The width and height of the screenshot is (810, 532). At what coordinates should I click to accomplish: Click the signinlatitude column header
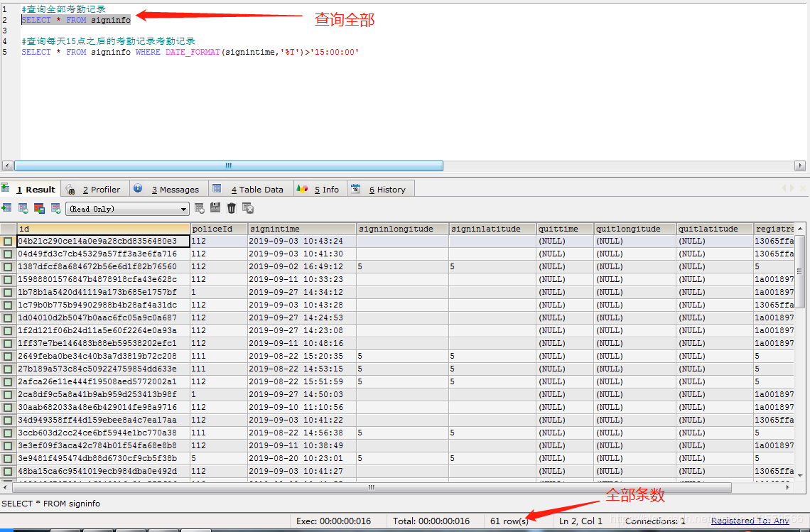click(492, 229)
